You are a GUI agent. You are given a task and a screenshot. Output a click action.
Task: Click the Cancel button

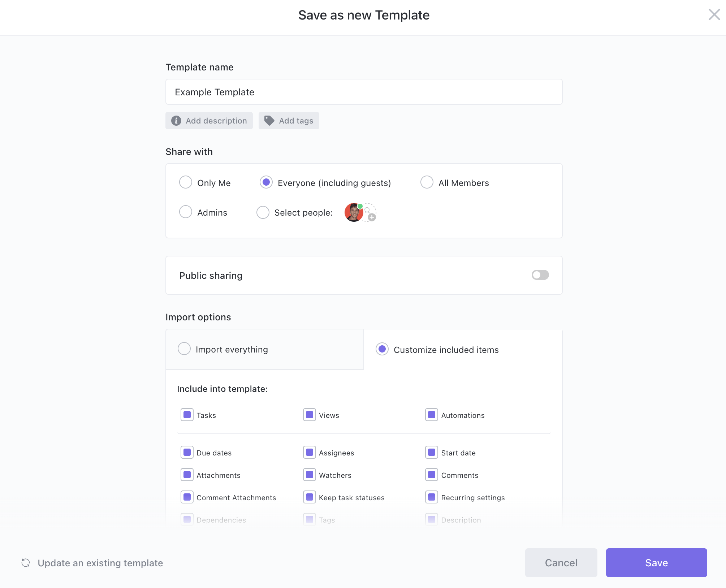[561, 562]
